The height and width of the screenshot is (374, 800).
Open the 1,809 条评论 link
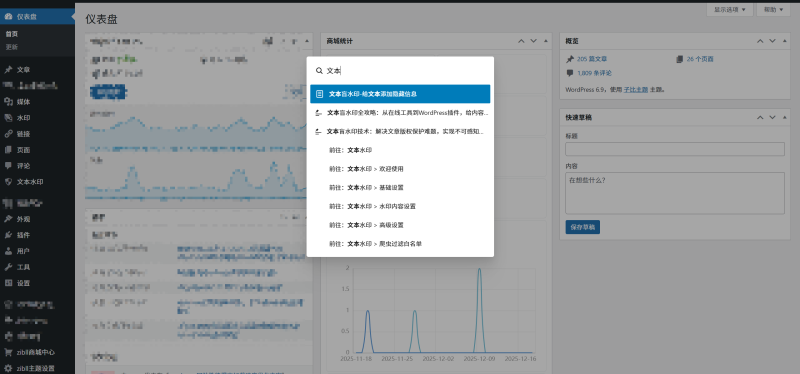[594, 73]
